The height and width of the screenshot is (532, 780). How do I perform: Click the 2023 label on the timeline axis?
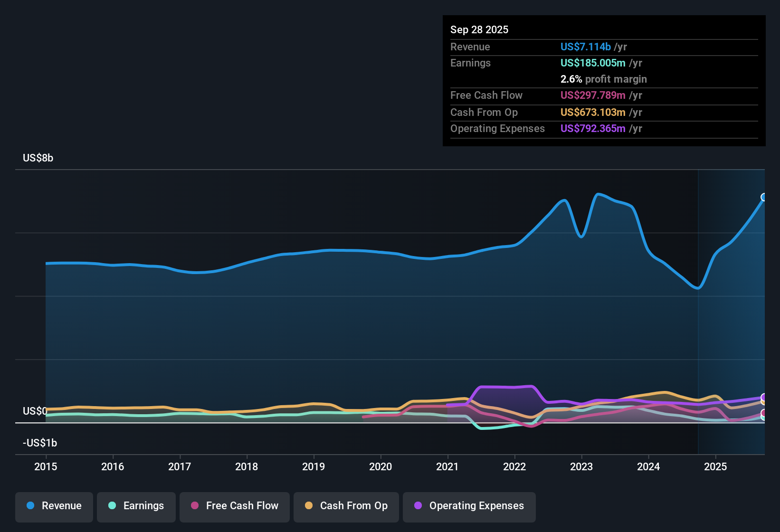click(582, 467)
